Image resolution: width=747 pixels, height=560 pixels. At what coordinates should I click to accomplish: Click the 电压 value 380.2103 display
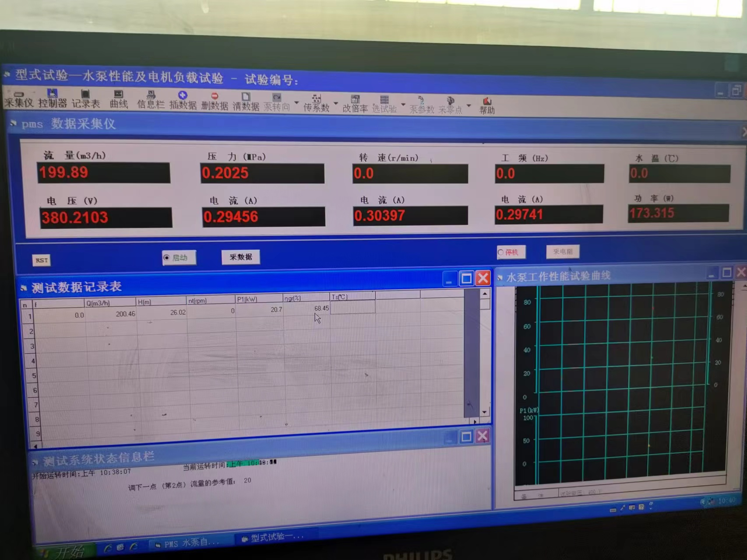tap(106, 218)
